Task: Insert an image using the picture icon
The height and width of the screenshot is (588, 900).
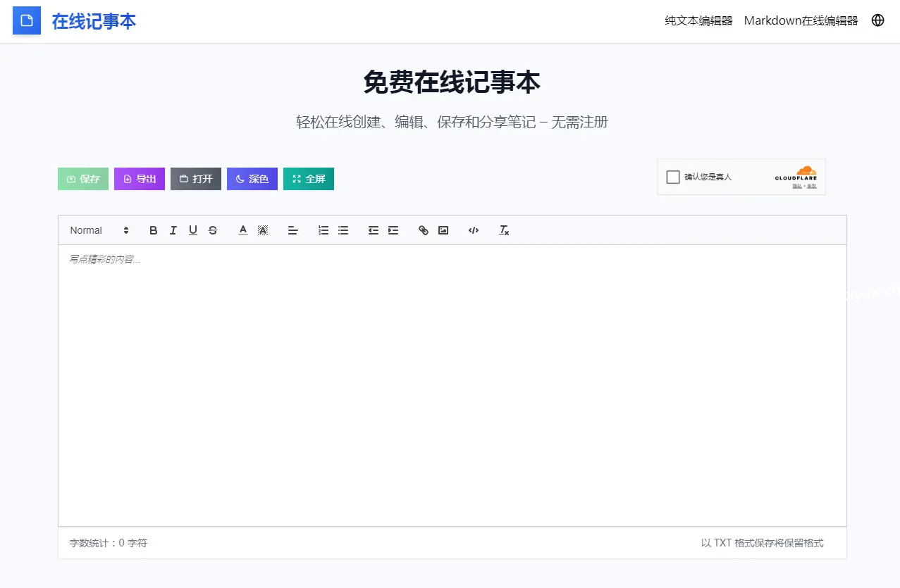Action: coord(443,230)
